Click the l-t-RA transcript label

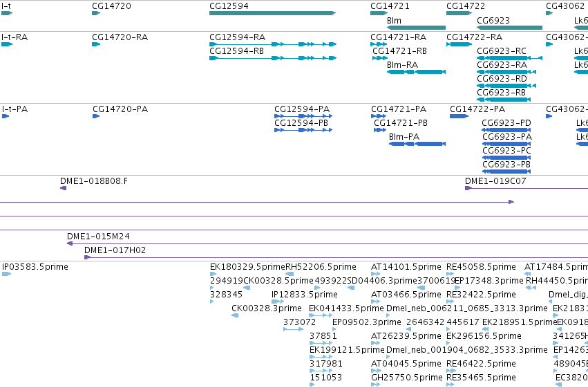(x=15, y=37)
